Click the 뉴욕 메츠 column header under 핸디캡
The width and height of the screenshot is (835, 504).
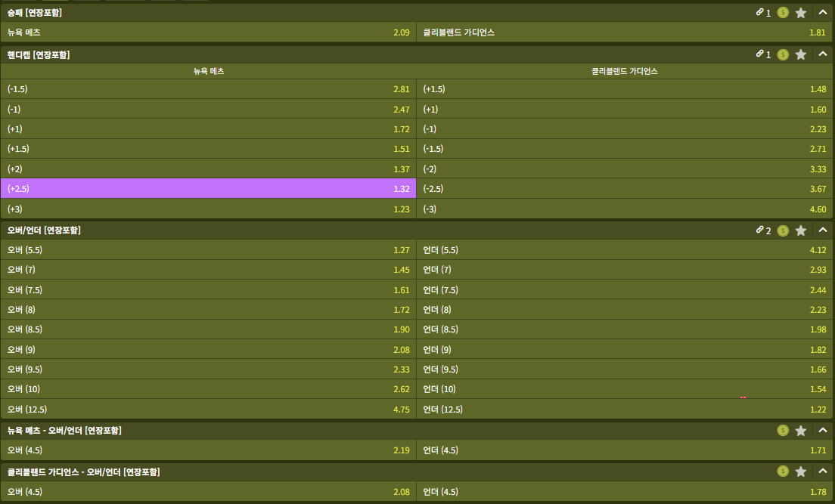click(x=209, y=71)
